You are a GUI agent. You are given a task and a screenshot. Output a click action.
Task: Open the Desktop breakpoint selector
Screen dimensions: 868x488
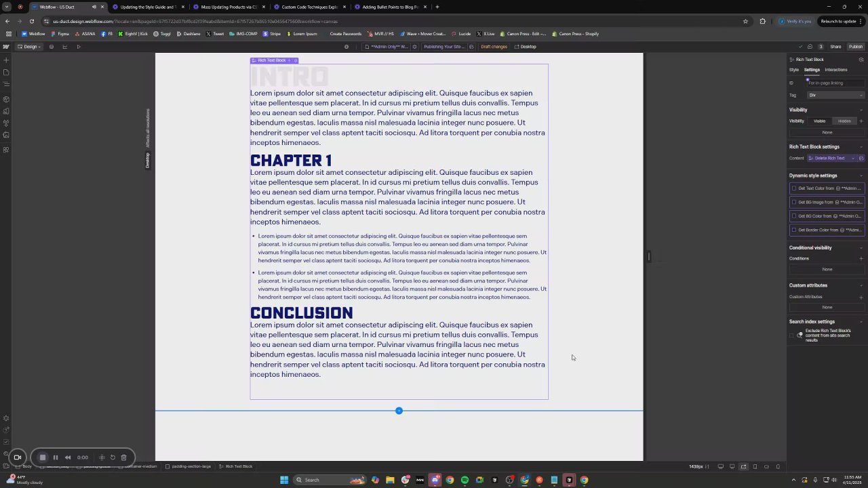(526, 47)
